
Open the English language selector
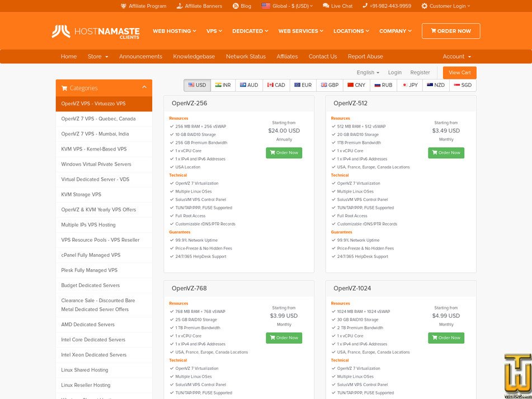[x=367, y=72]
